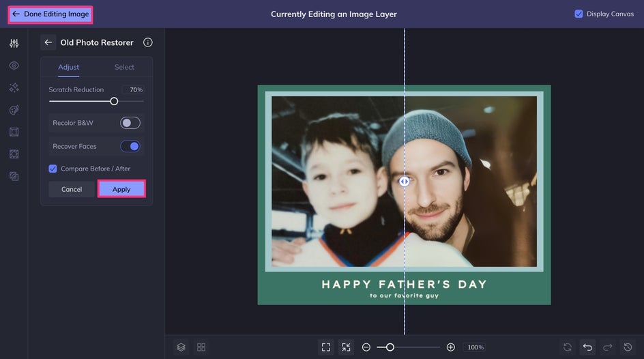This screenshot has height=359, width=644.
Task: Uncheck Compare Before / After checkbox
Action: click(x=53, y=169)
